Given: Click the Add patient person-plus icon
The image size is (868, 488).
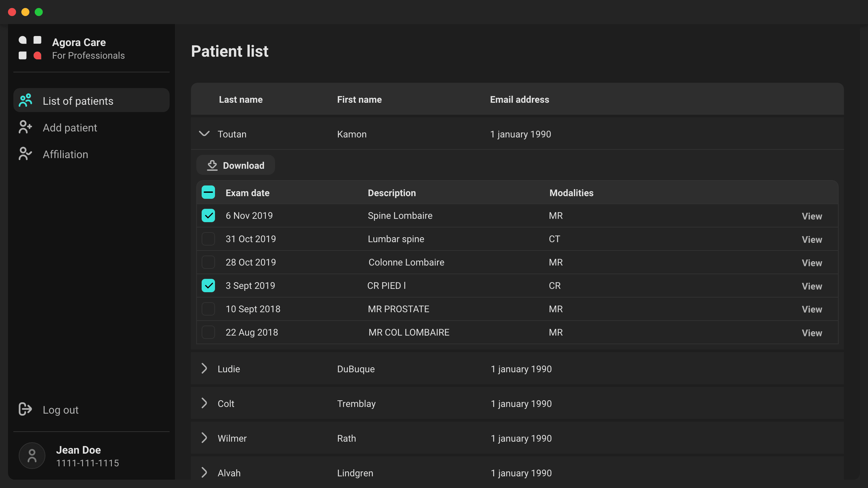Looking at the screenshot, I should [25, 127].
